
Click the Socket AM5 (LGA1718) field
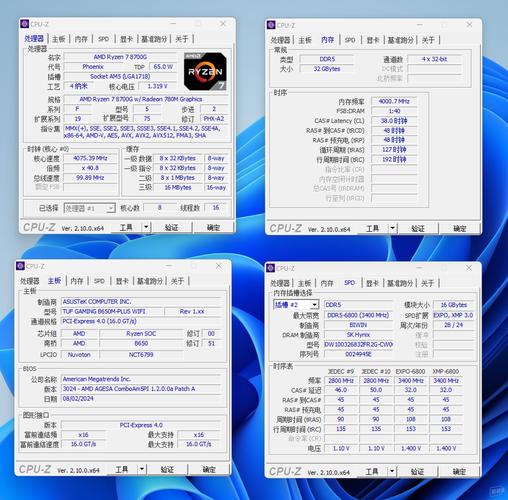click(x=120, y=76)
